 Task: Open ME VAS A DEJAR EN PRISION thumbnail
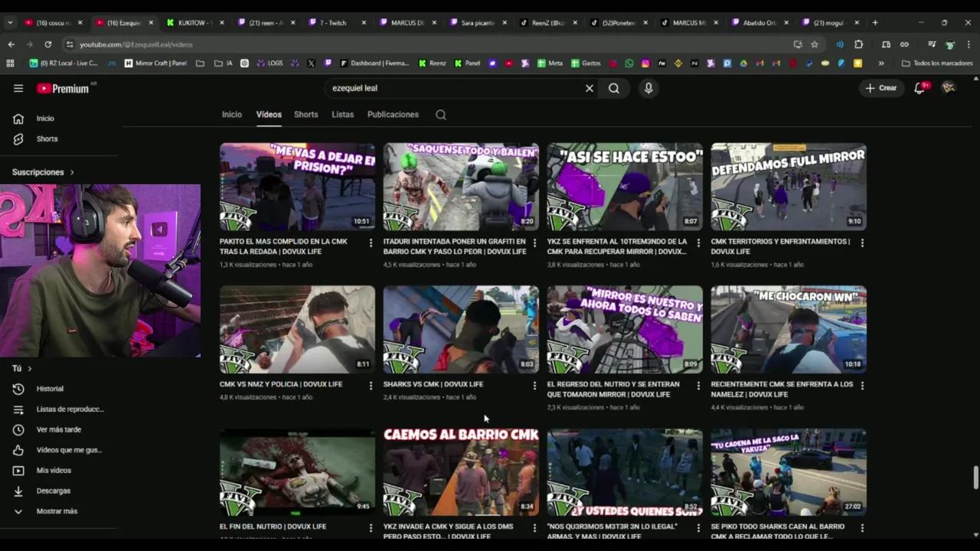click(297, 187)
